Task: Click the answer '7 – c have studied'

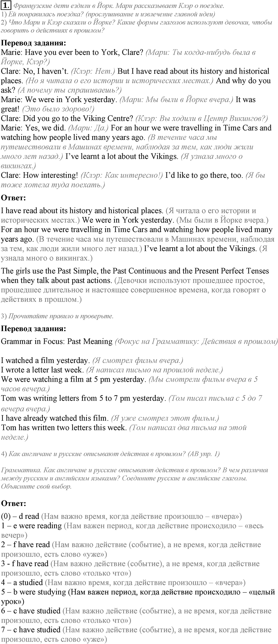Action: coord(31,630)
